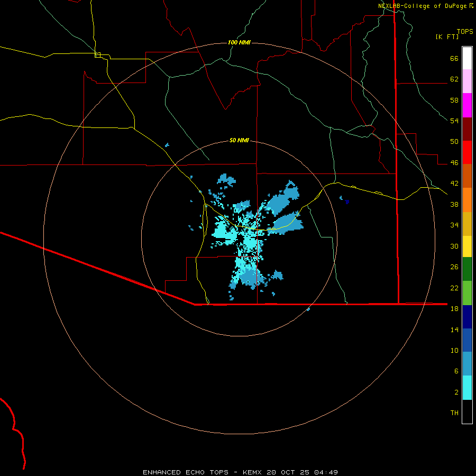Select the light orange legend swatch
476x476 pixels.
tap(467, 200)
